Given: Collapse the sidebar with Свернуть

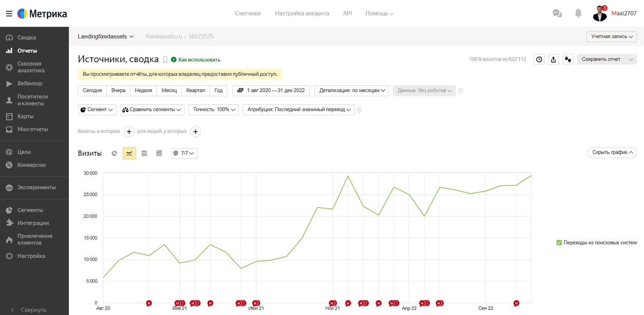Looking at the screenshot, I should [34, 310].
